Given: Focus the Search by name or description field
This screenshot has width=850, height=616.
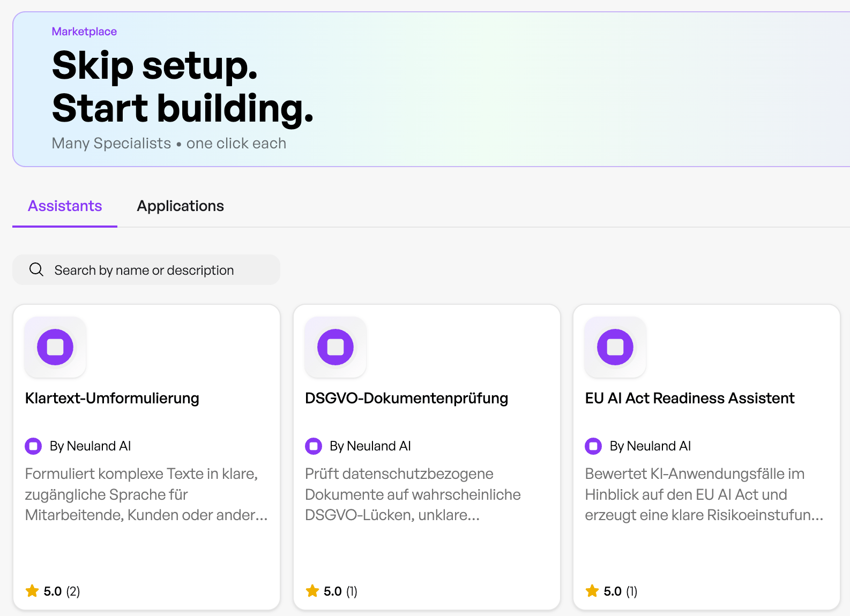Looking at the screenshot, I should pyautogui.click(x=146, y=269).
